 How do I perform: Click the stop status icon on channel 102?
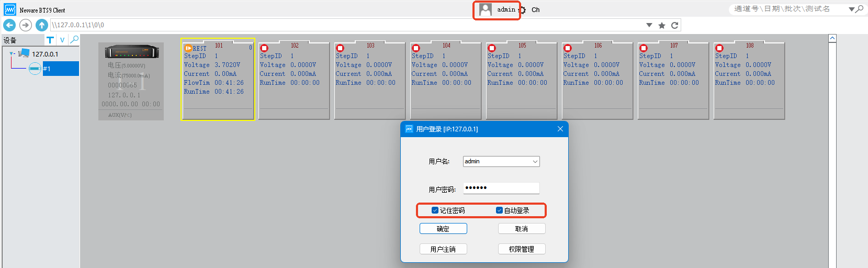click(x=264, y=48)
